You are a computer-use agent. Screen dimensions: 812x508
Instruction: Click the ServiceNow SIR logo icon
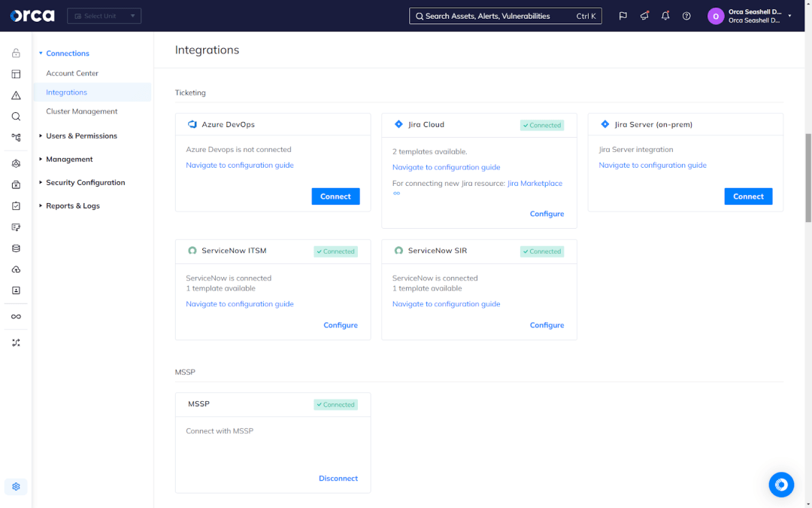coord(398,251)
